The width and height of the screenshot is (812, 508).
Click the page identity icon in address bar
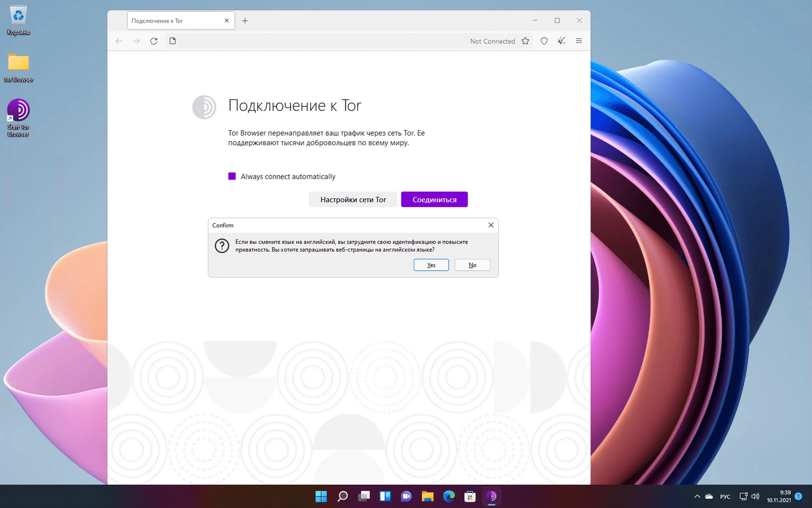pos(172,41)
